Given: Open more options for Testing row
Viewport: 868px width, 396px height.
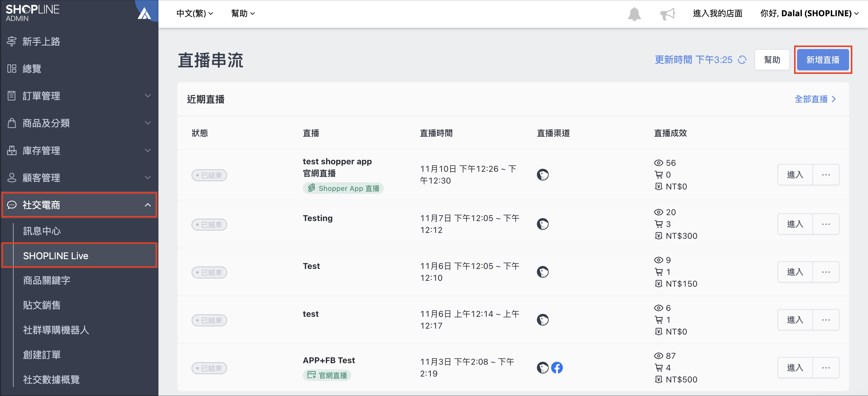Looking at the screenshot, I should 825,224.
